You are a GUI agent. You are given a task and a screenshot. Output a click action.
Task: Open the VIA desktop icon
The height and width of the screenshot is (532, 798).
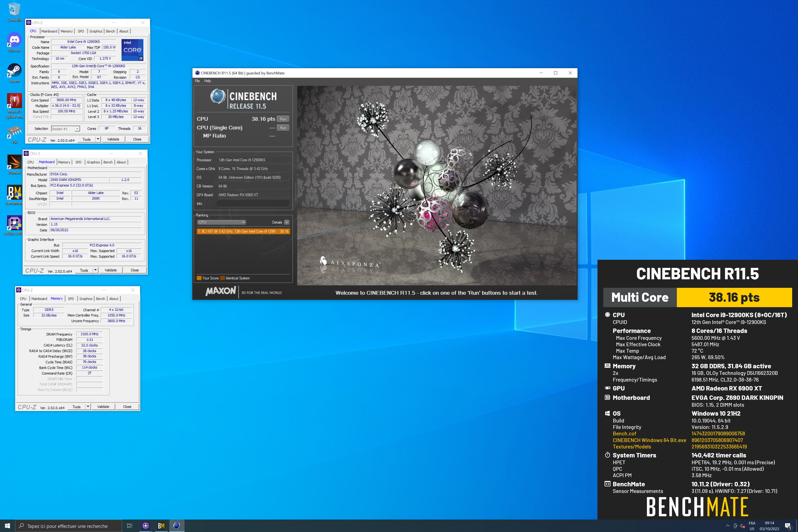tap(14, 134)
